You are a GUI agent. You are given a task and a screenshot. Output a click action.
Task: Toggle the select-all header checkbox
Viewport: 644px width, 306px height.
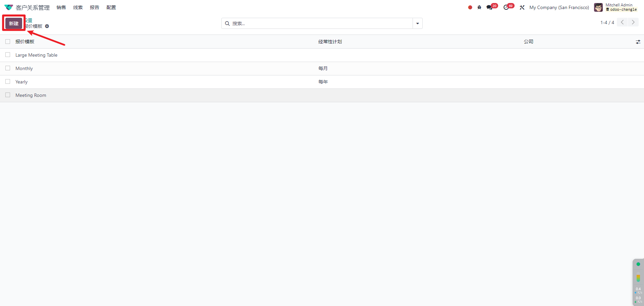tap(8, 42)
